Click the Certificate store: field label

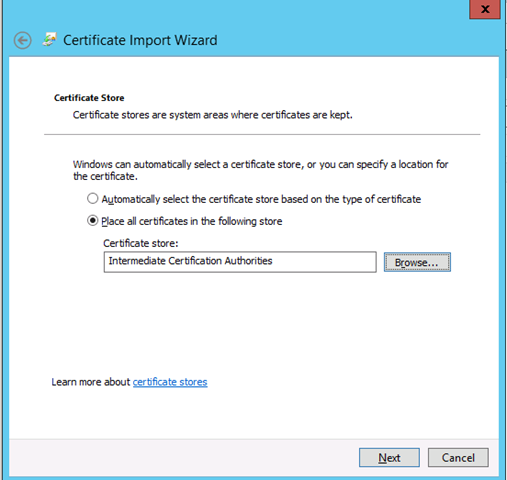click(141, 243)
